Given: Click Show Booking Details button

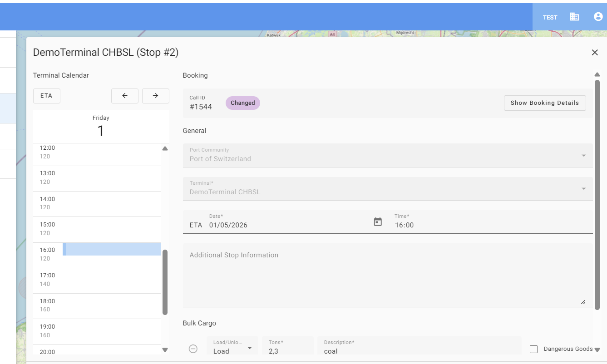Looking at the screenshot, I should pos(544,103).
